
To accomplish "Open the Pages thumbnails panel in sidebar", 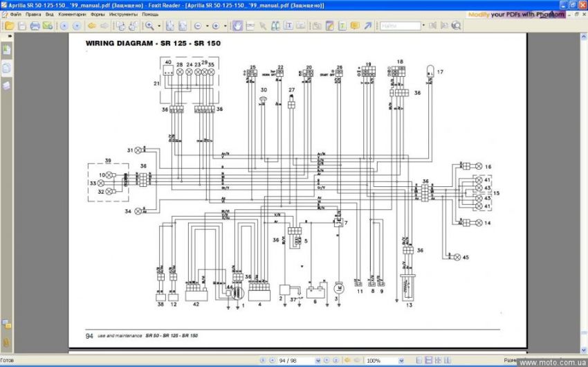I will coord(7,68).
